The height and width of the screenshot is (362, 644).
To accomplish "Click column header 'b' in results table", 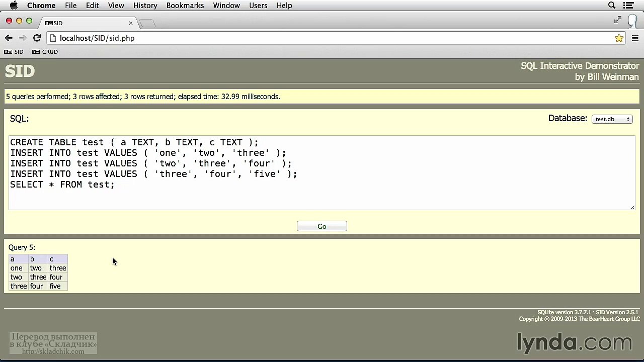I will 38,259.
